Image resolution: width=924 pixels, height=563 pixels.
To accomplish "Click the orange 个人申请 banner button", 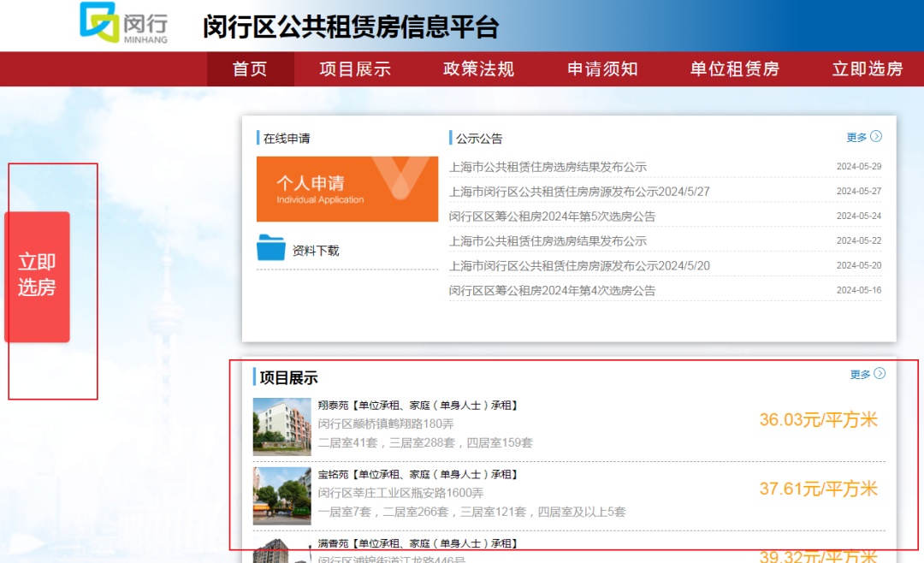I will 347,189.
